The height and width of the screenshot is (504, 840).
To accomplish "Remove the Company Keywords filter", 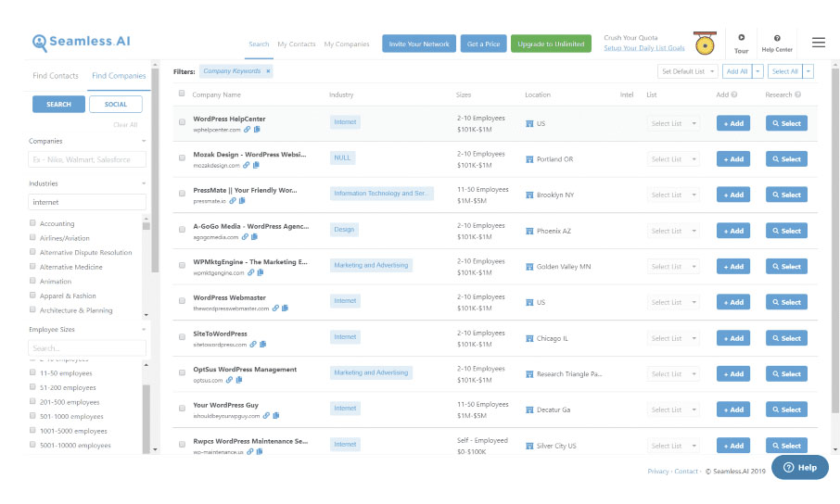I will click(268, 70).
